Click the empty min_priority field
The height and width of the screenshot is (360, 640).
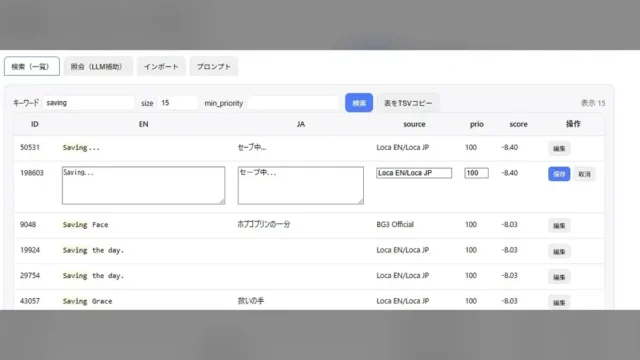[293, 103]
